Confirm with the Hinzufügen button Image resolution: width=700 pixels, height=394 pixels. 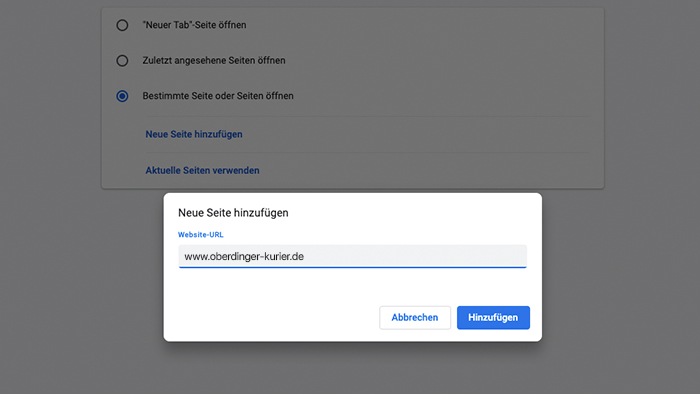click(493, 318)
